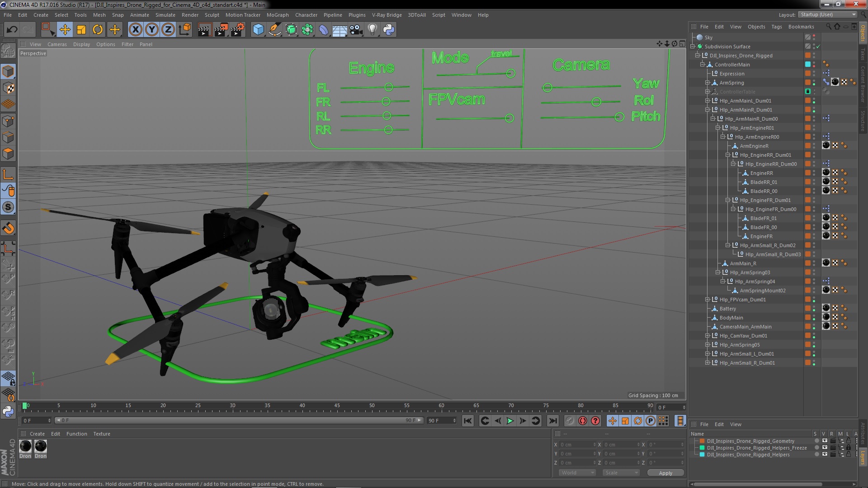Select the Sky object
The height and width of the screenshot is (488, 868).
click(708, 38)
